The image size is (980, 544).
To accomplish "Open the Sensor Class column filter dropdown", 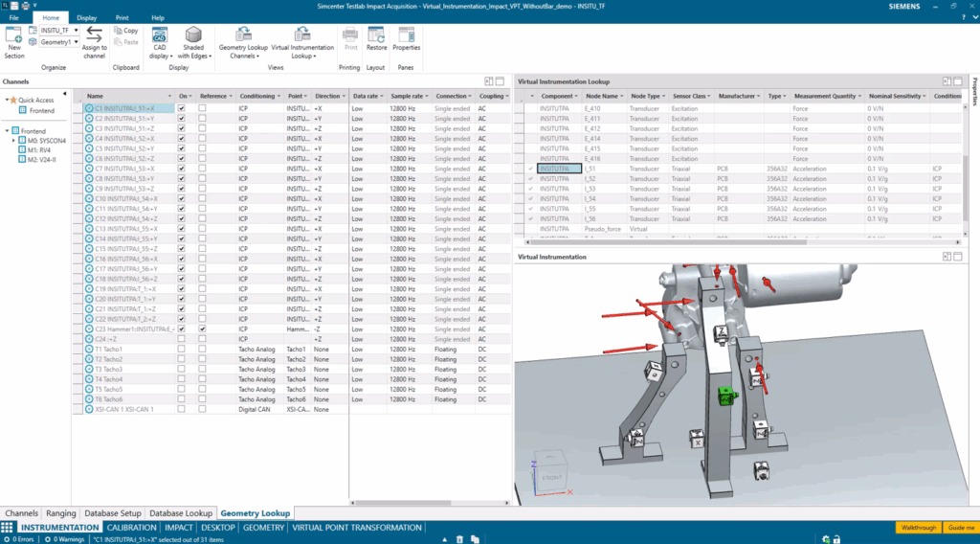I will coord(710,97).
